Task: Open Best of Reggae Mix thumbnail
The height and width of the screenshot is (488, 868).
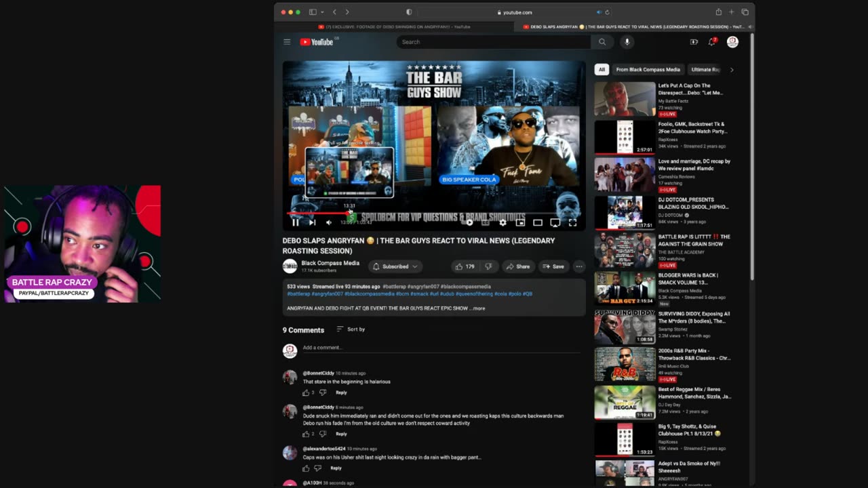Action: pyautogui.click(x=625, y=403)
